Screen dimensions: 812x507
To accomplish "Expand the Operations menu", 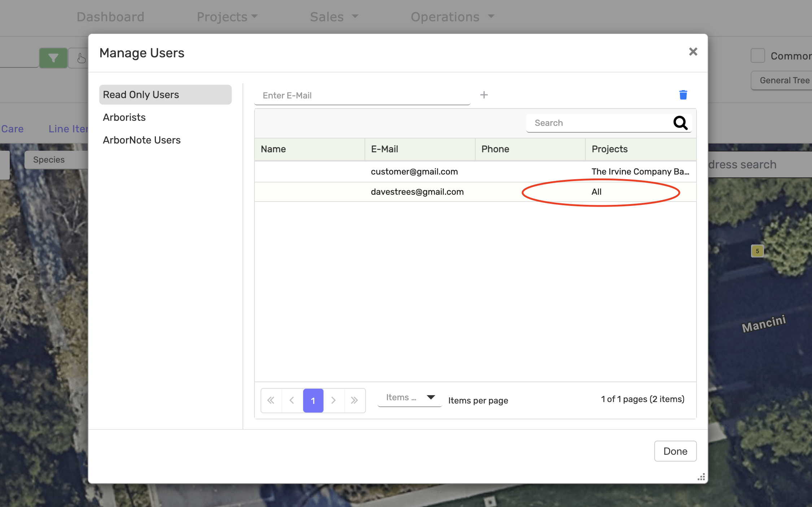I will point(452,17).
